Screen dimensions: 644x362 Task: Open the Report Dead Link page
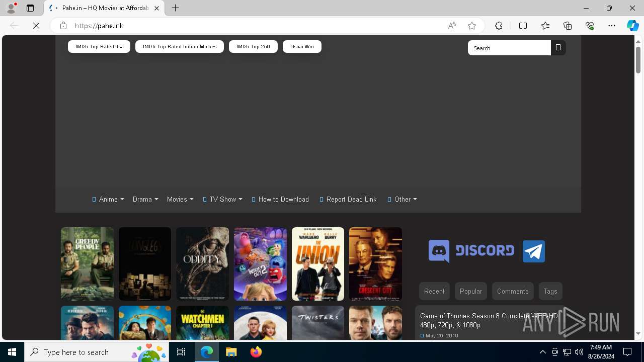[x=348, y=200]
